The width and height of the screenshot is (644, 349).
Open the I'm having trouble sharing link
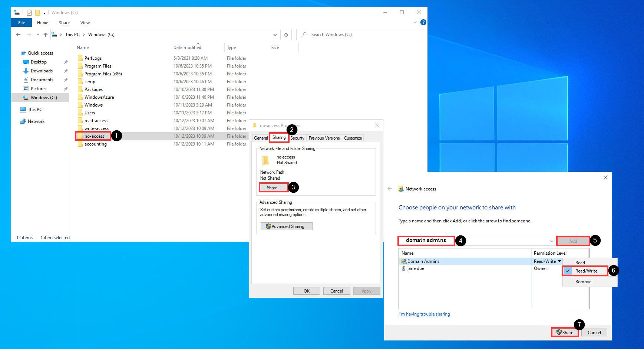click(x=424, y=314)
